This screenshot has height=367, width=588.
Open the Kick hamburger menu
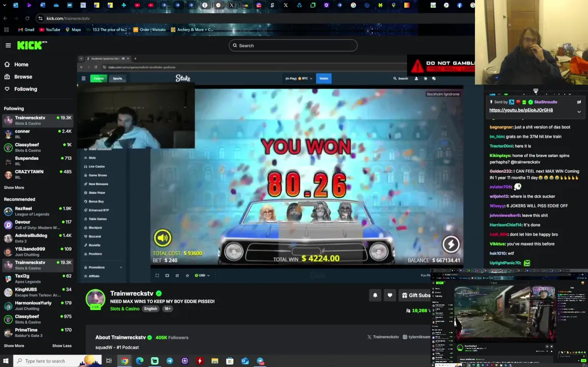(x=8, y=45)
